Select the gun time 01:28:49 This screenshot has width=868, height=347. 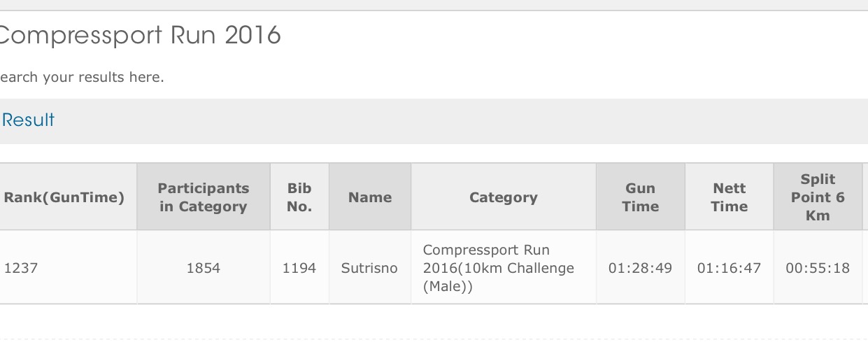(640, 268)
